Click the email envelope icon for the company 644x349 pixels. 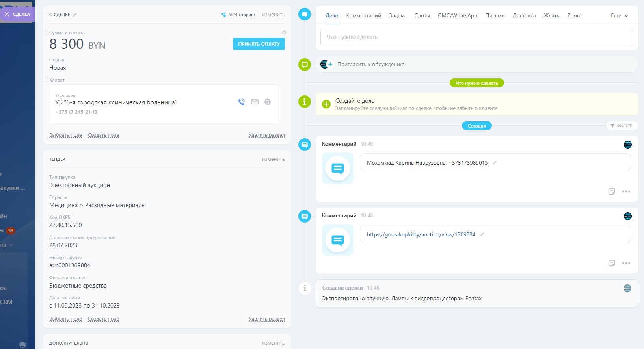[255, 102]
